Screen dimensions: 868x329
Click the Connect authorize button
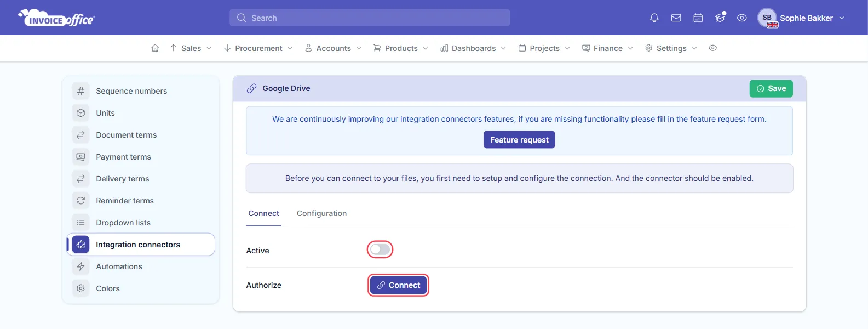(398, 285)
